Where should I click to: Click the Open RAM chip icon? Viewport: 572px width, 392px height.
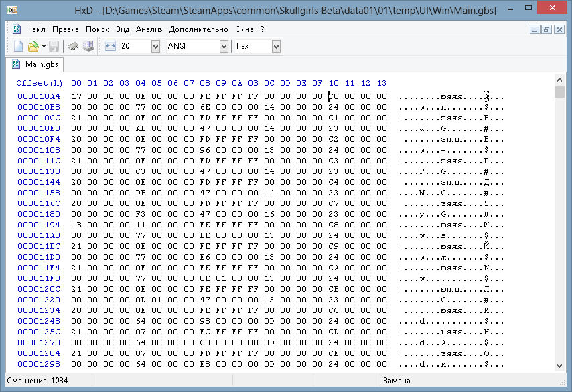74,46
